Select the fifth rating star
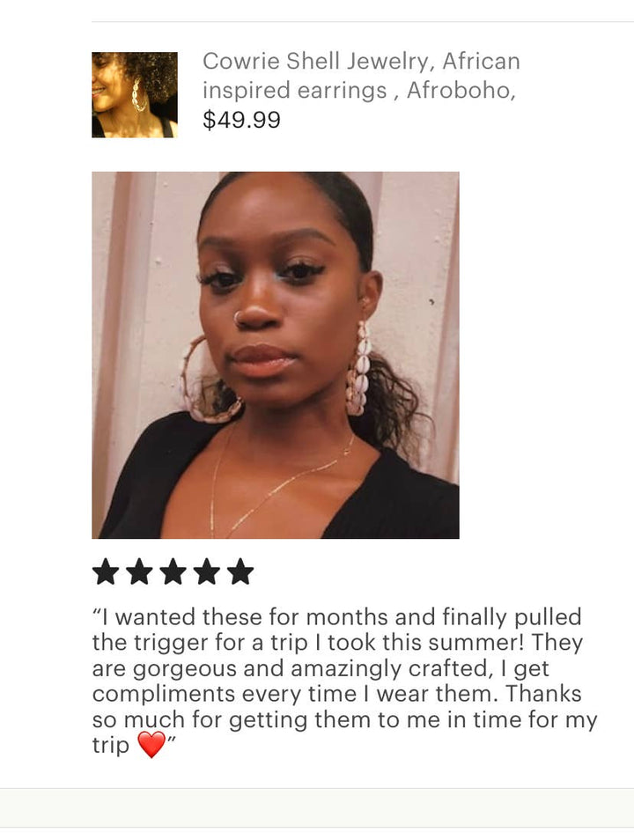This screenshot has height=840, width=634. point(240,571)
